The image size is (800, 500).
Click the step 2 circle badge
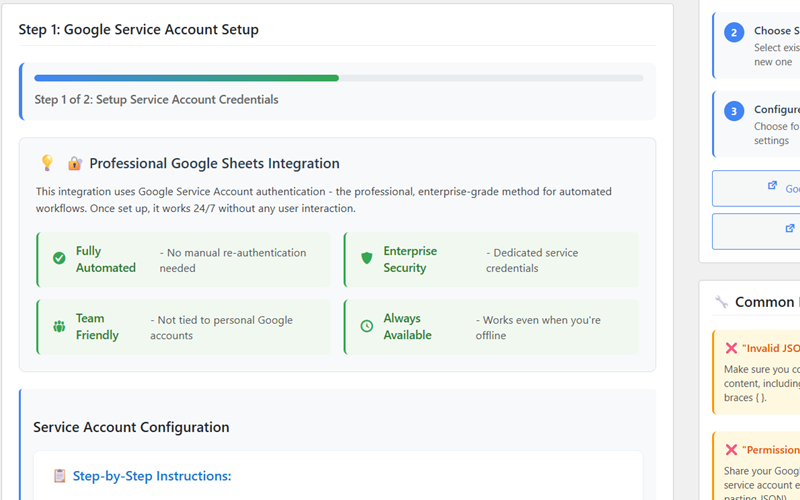pyautogui.click(x=734, y=33)
